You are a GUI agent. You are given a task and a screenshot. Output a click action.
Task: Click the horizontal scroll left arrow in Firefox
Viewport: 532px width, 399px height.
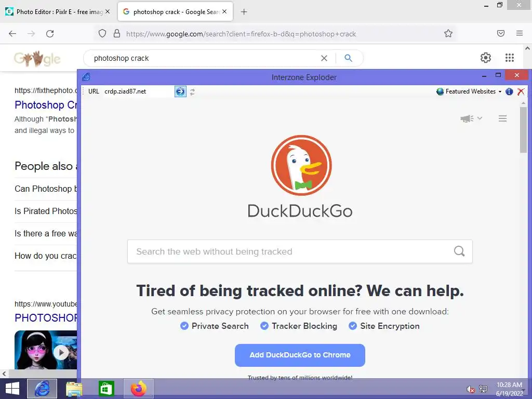tap(4, 374)
